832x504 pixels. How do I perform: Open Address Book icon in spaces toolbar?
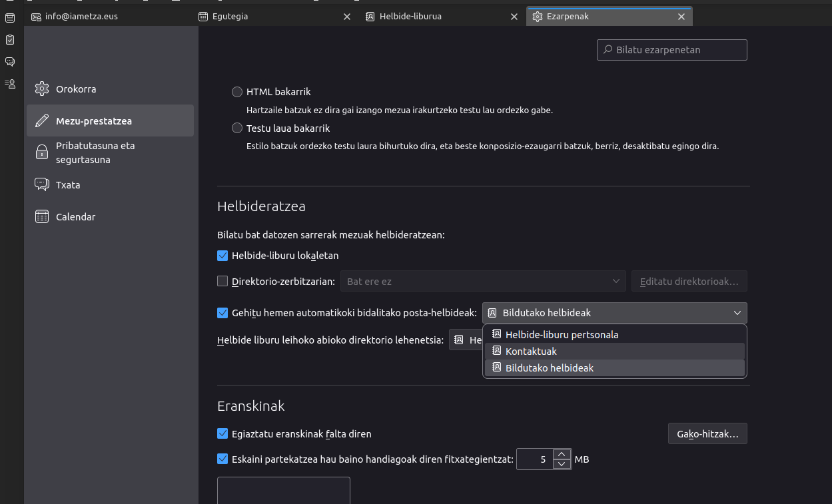click(x=10, y=84)
